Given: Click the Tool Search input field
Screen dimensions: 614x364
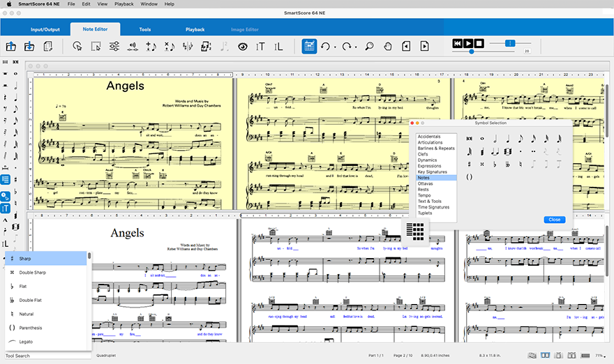Looking at the screenshot, I should point(47,356).
